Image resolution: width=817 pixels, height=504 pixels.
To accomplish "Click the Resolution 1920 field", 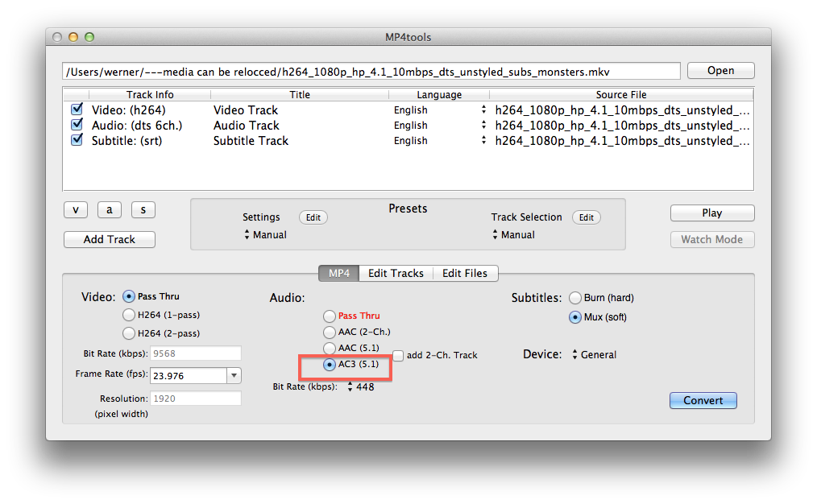I will pyautogui.click(x=196, y=399).
